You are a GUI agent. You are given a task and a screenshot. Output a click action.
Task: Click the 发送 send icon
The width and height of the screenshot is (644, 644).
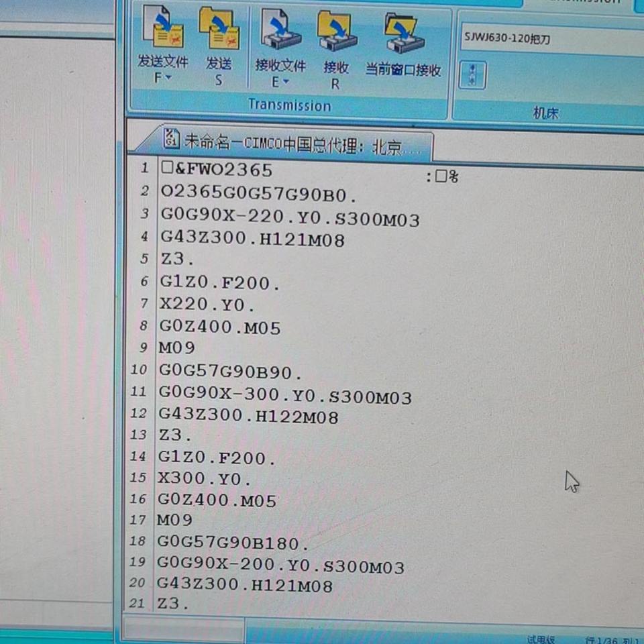(219, 29)
